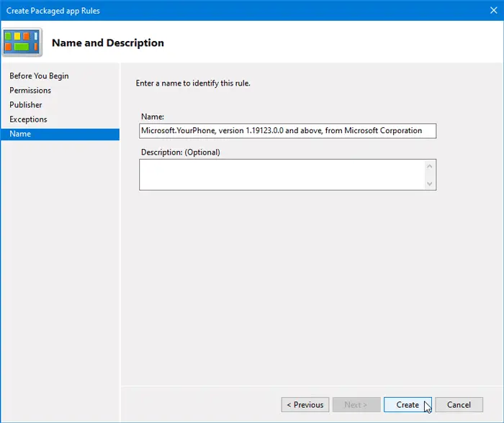The height and width of the screenshot is (423, 504).
Task: Select the highlighted Name step
Action: (x=60, y=134)
